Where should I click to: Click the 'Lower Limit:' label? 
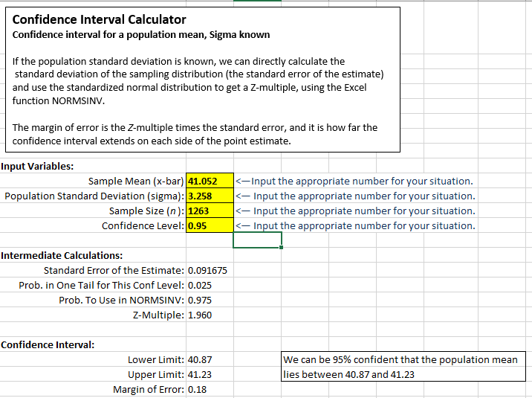point(156,359)
